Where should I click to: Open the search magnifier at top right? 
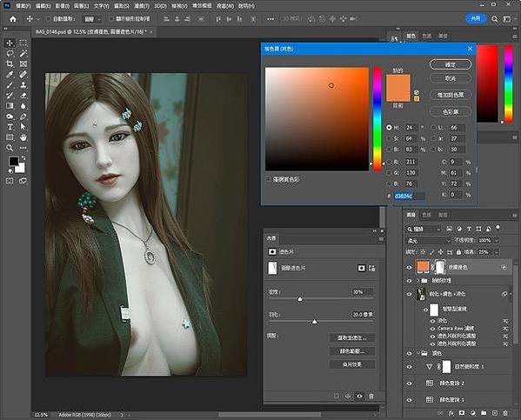[494, 19]
